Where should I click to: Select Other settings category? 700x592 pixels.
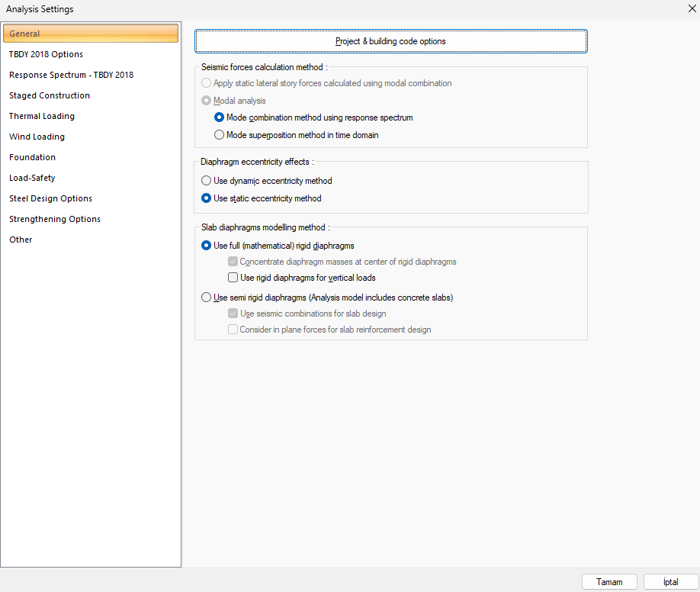[x=21, y=240]
